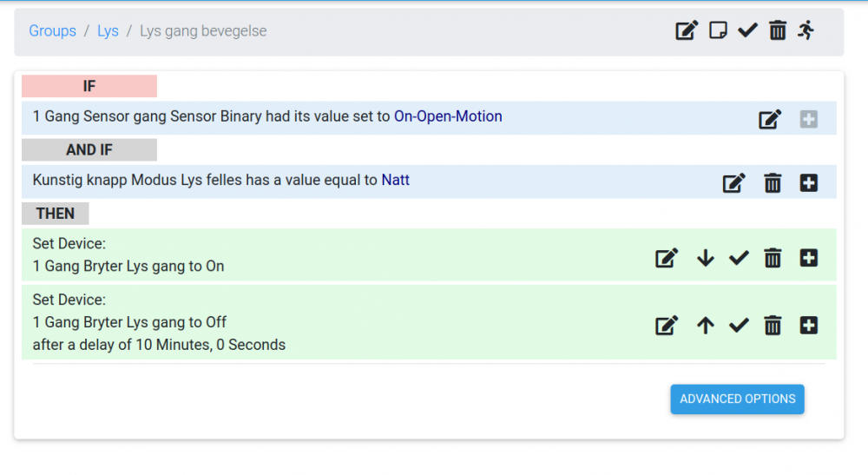The width and height of the screenshot is (868, 475).
Task: Edit the IF motion sensor trigger
Action: (770, 120)
